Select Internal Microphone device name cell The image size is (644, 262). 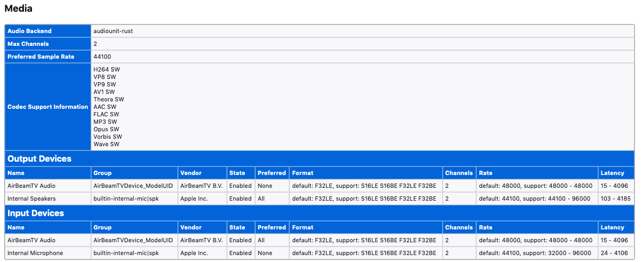pyautogui.click(x=35, y=253)
